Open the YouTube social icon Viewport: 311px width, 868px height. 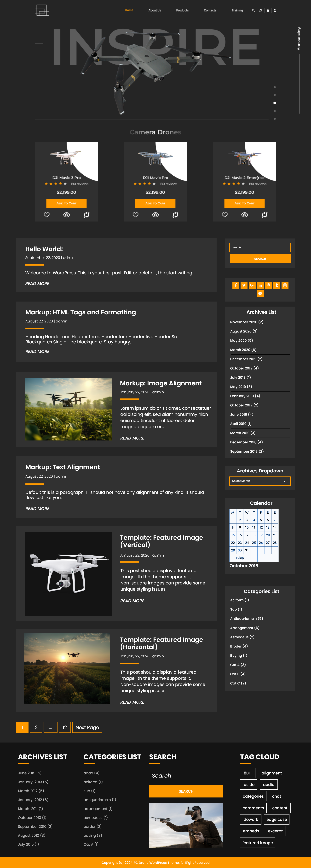tap(260, 293)
